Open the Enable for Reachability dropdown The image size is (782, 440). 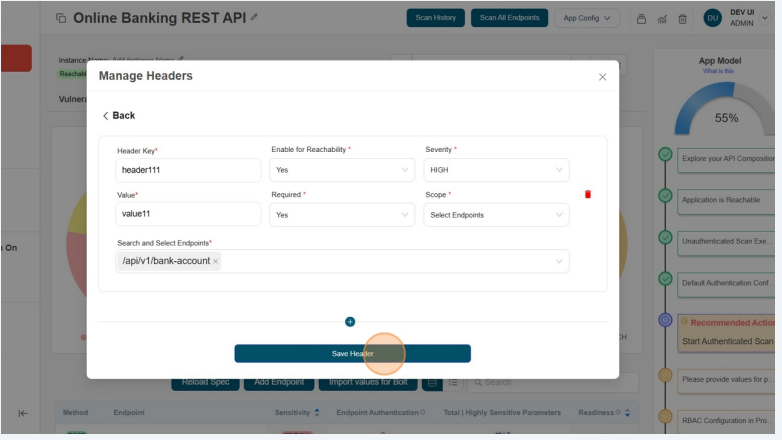342,170
